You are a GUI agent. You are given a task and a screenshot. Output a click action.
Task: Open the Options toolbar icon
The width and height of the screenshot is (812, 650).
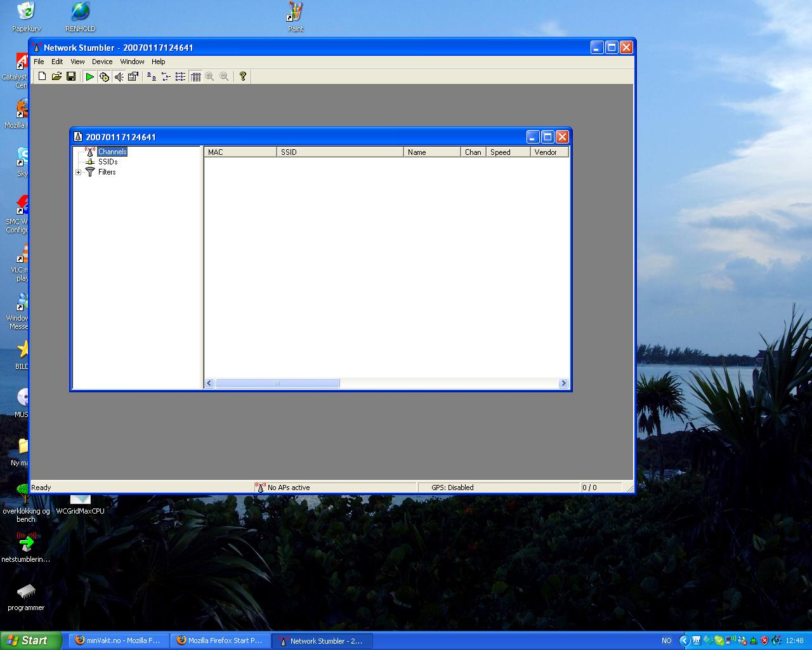tap(133, 76)
